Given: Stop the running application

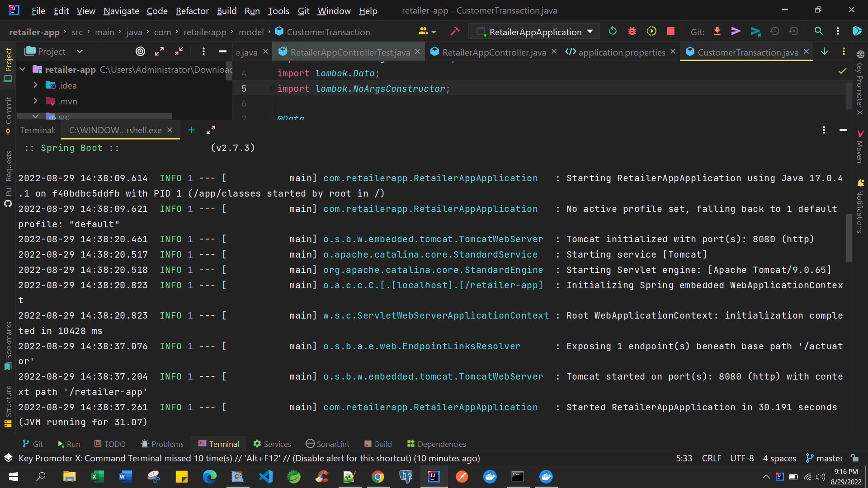Looking at the screenshot, I should click(x=670, y=31).
